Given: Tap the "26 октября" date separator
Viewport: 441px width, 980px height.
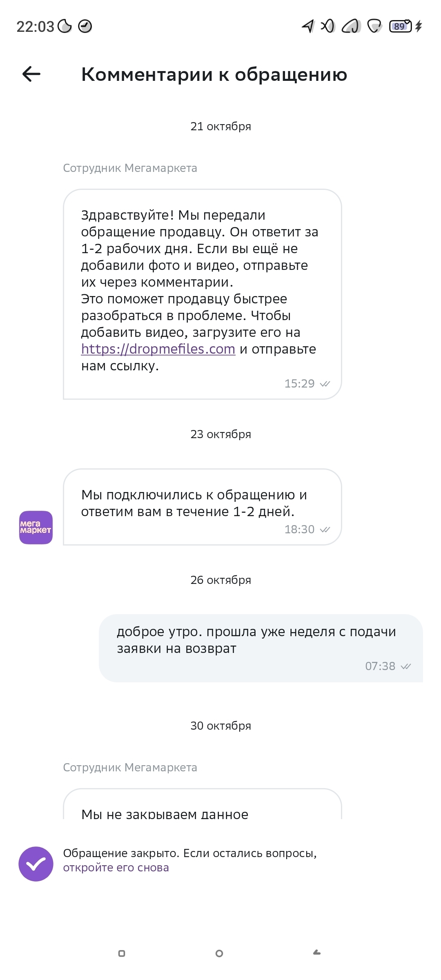Looking at the screenshot, I should point(220,580).
